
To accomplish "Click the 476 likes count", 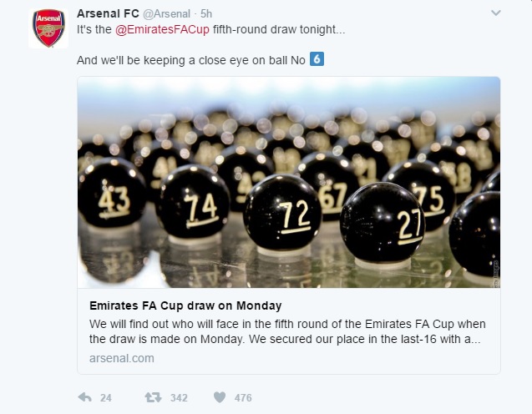I will tap(243, 398).
